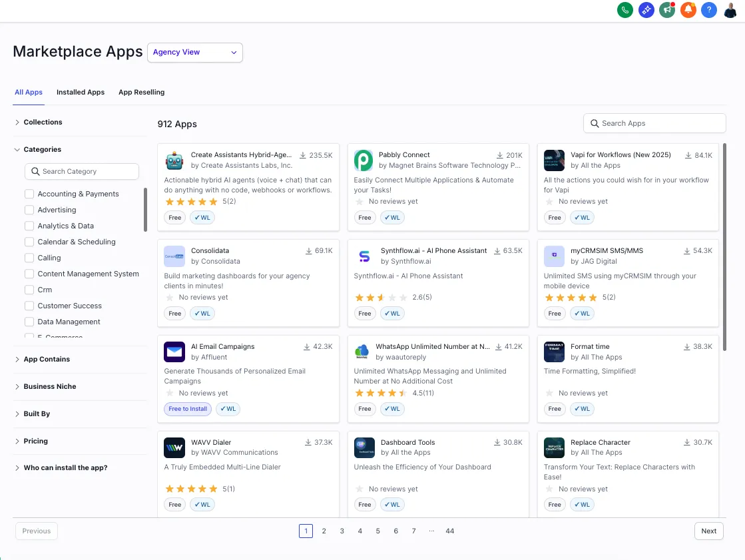Click the star rating on Synthflow.ai card

coord(381,298)
